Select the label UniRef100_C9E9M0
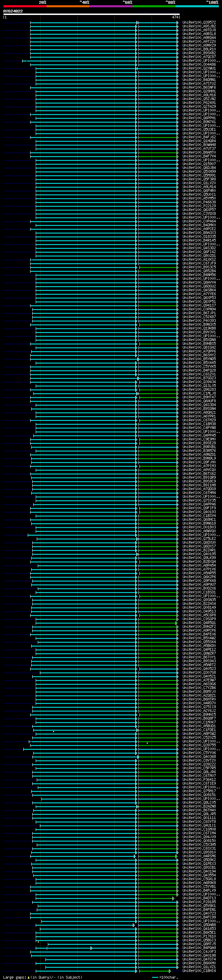 [199, 439]
